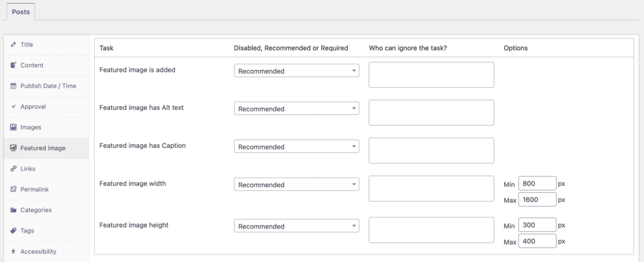Click the Task column header
This screenshot has width=644, height=262.
[106, 48]
